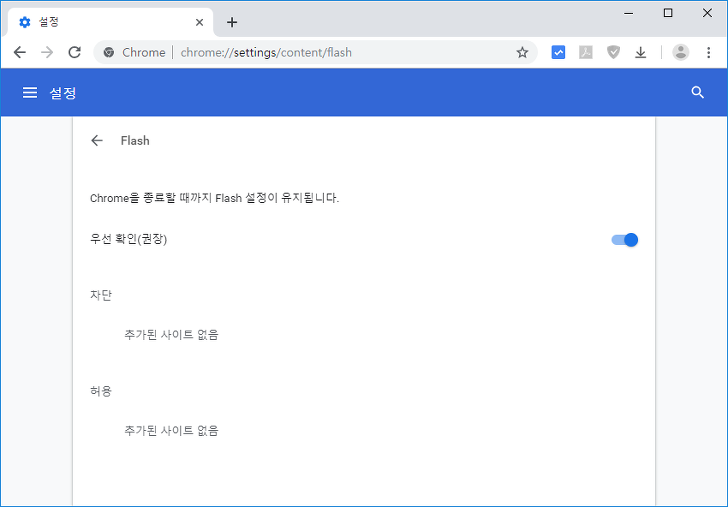Viewport: 728px width, 507px height.
Task: Open the shield extension icon
Action: coord(613,52)
